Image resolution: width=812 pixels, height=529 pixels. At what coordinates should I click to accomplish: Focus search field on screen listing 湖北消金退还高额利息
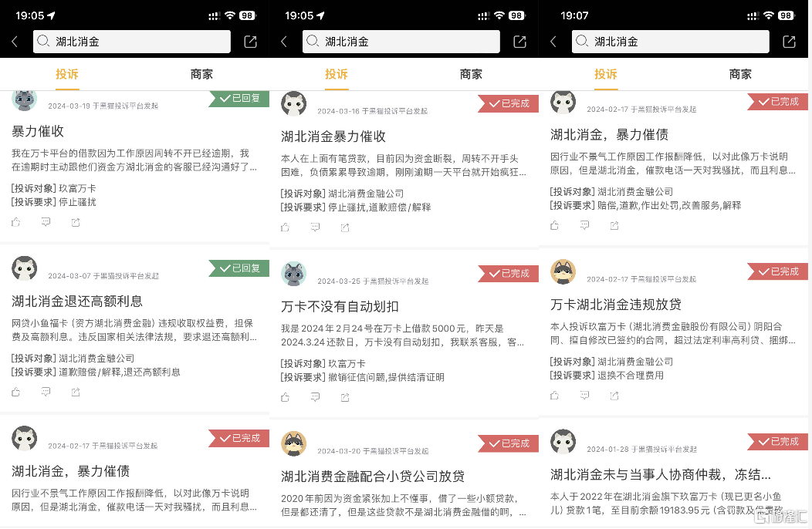tap(132, 42)
